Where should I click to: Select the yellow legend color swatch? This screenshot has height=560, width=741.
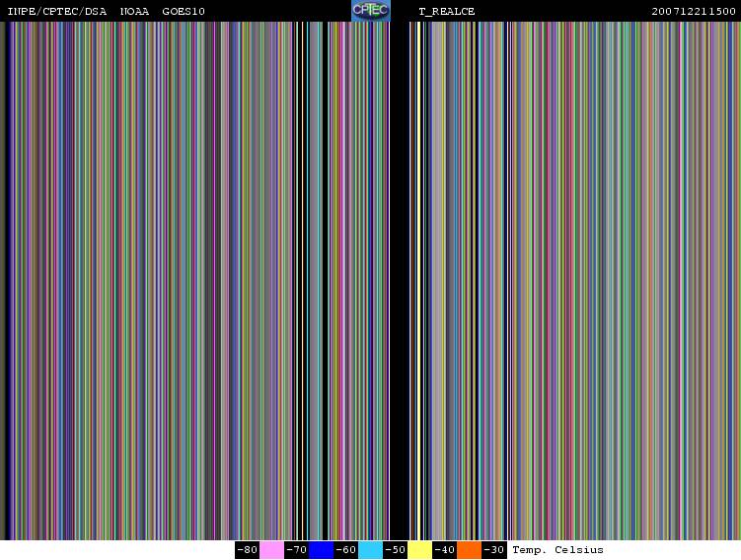(x=419, y=550)
